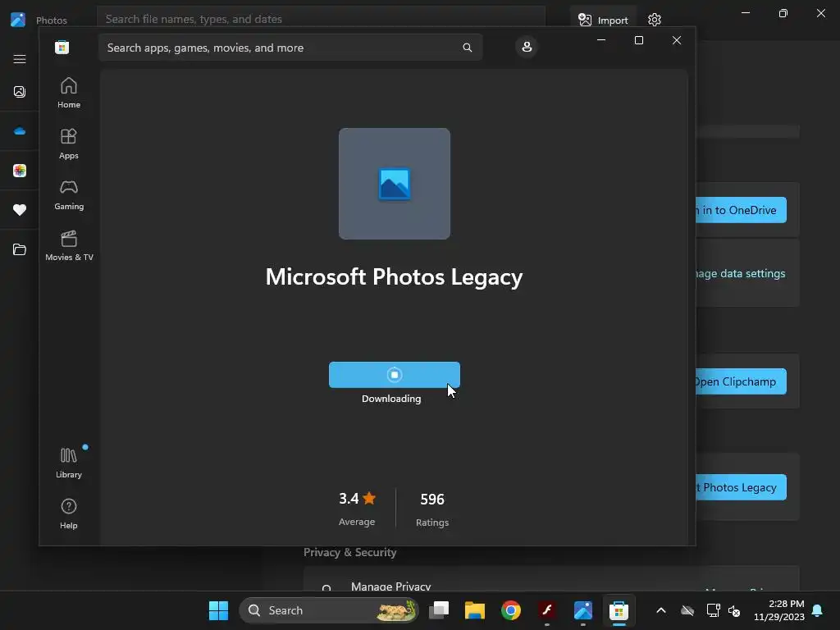Viewport: 840px width, 630px height.
Task: Open Gaming section in Microsoft Store
Action: pos(69,194)
